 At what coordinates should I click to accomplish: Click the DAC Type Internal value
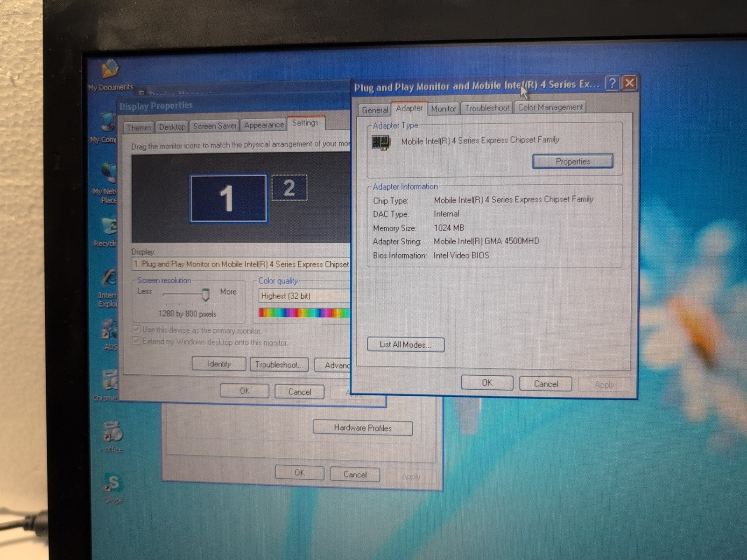(x=446, y=214)
